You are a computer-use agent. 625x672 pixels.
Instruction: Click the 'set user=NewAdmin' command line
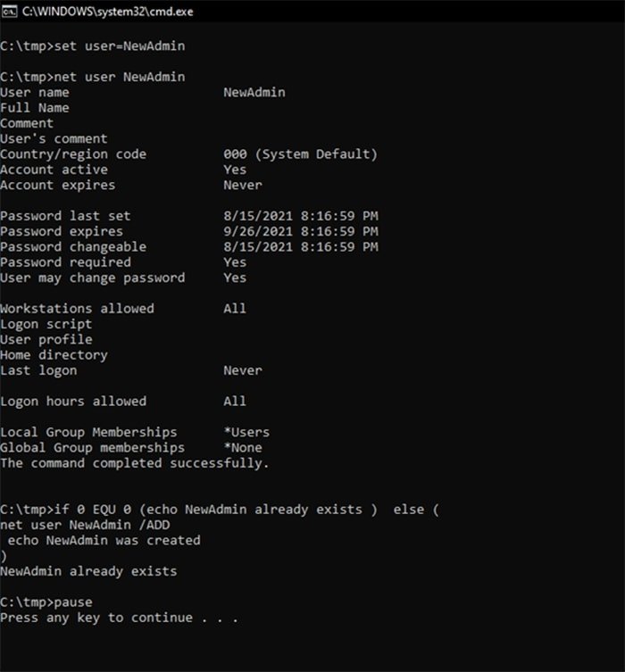tap(93, 46)
